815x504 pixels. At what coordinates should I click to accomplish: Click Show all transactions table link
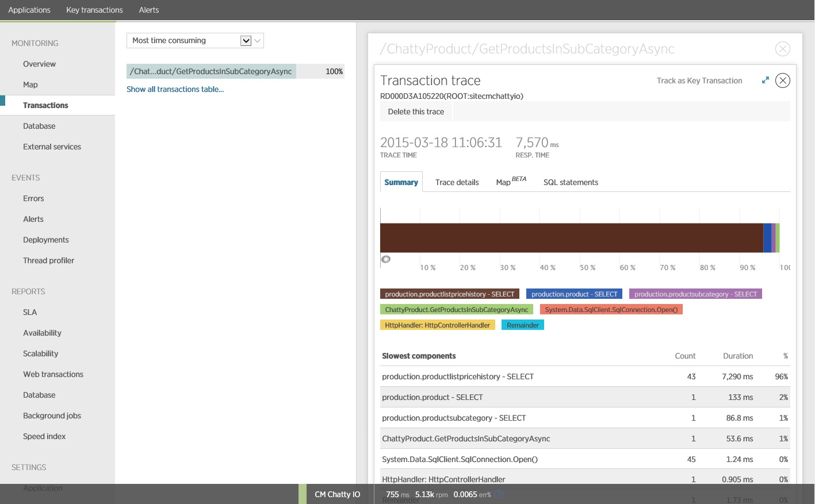point(175,89)
